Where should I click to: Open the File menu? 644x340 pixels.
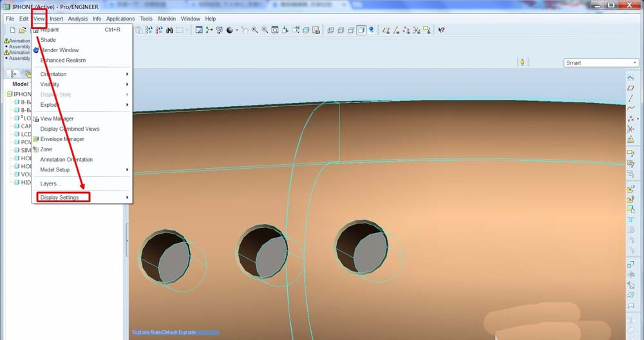coord(10,19)
